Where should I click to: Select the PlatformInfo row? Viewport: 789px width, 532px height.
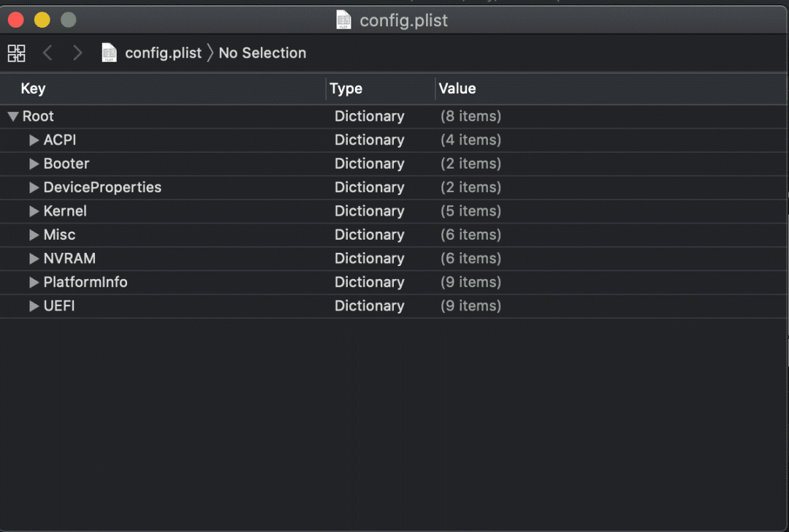coord(85,282)
